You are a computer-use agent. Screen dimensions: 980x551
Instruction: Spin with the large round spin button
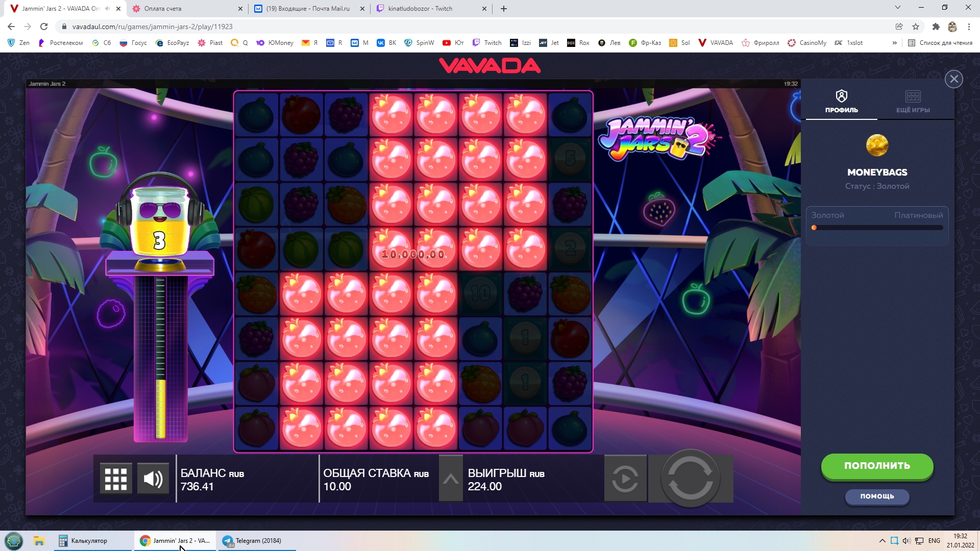tap(691, 478)
